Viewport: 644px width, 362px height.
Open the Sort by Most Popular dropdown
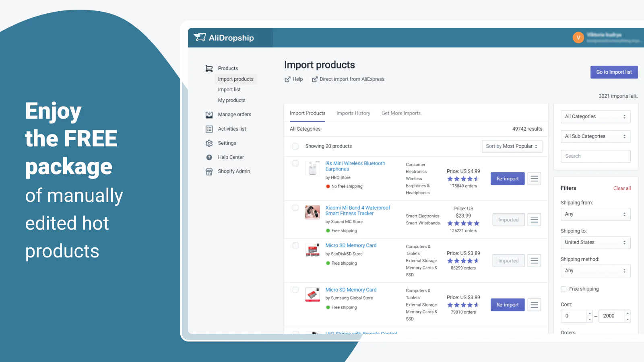[512, 146]
